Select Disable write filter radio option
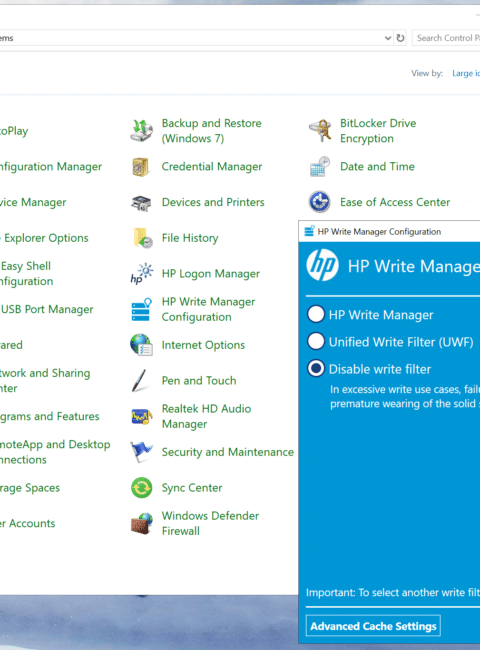This screenshot has height=650, width=480. [316, 369]
